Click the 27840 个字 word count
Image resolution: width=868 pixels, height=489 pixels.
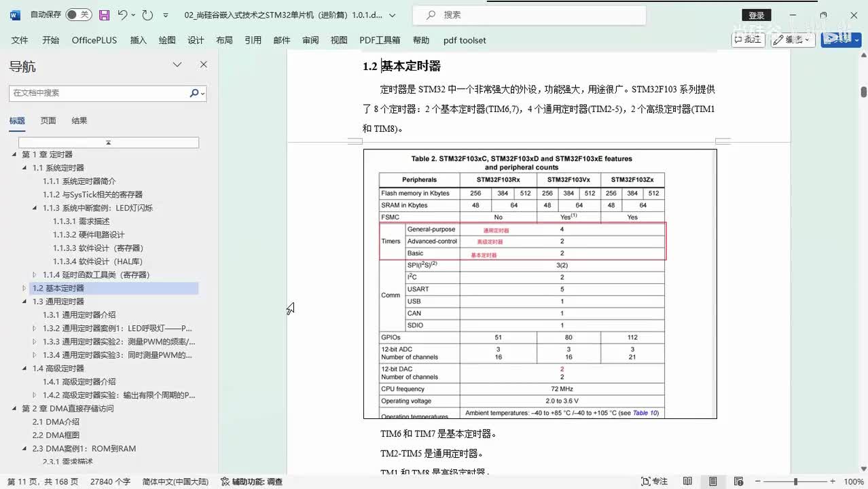tap(110, 482)
